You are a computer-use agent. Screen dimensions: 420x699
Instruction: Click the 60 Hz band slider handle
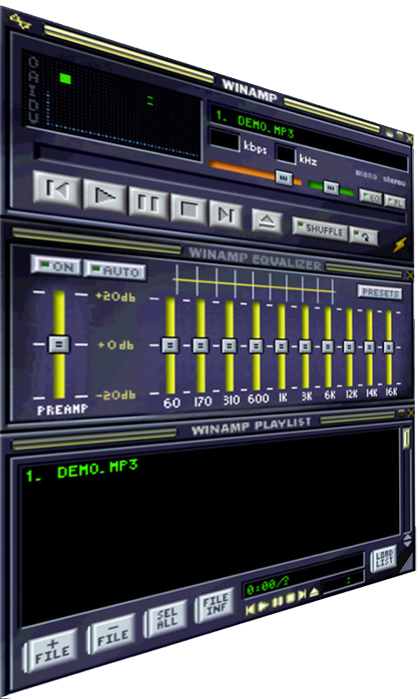tap(170, 345)
